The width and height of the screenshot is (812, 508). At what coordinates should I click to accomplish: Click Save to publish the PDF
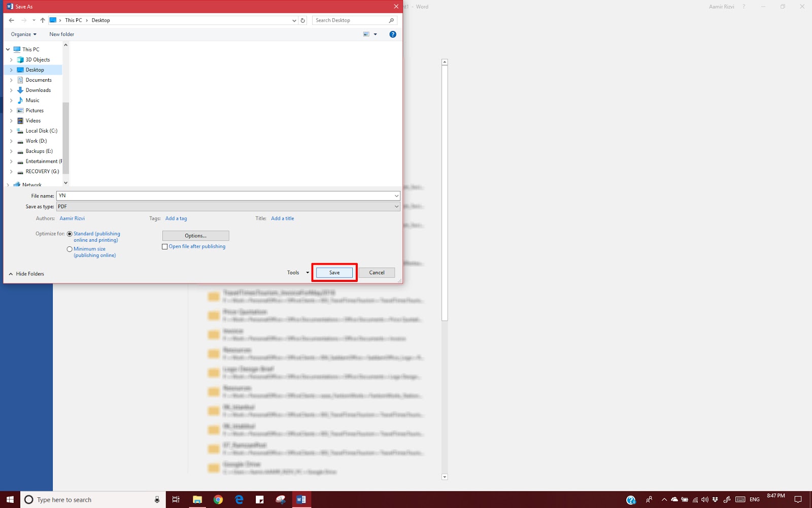click(334, 273)
